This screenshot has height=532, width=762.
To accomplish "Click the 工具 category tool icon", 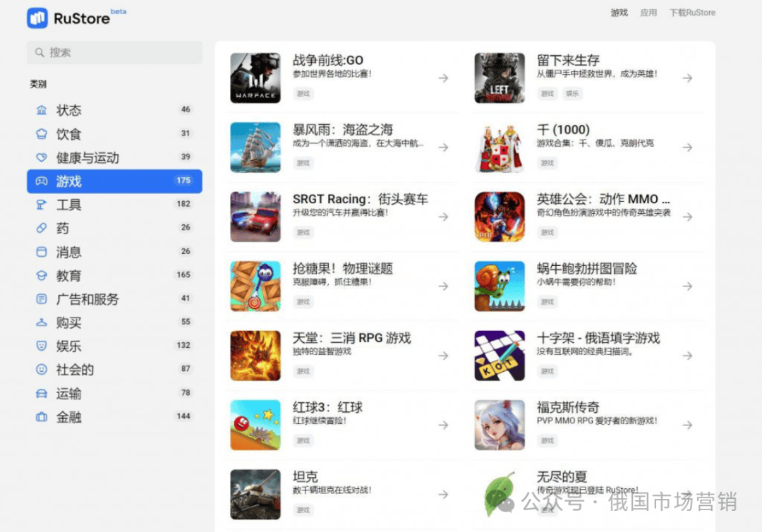I will 42,205.
